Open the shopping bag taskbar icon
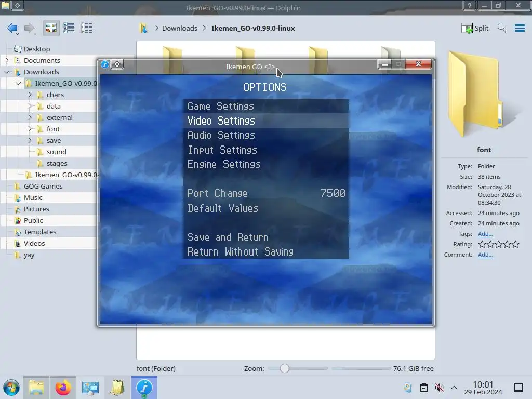Screen dimensions: 532x399 pos(117,388)
